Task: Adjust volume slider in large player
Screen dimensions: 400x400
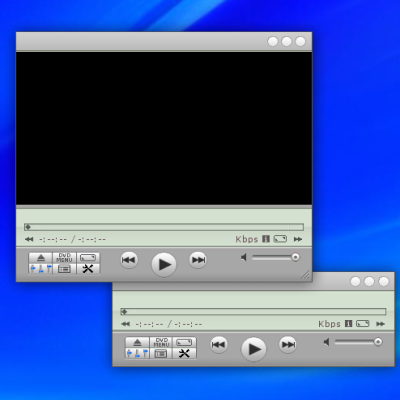Action: [x=276, y=257]
